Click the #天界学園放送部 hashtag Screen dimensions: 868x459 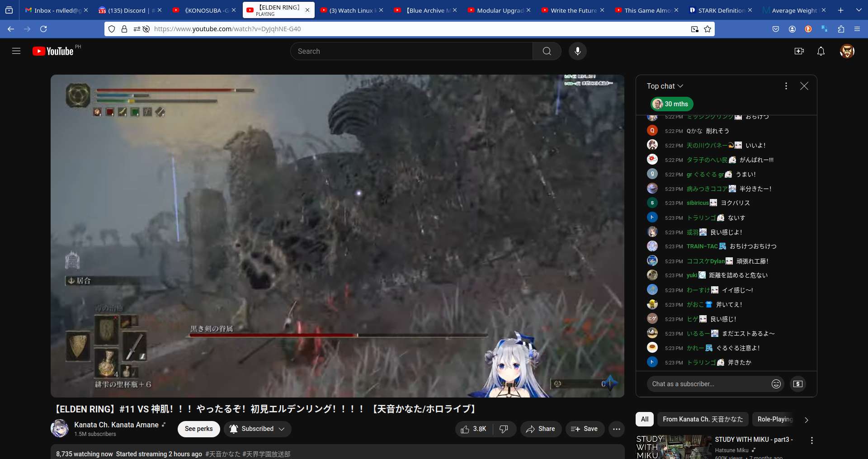point(267,454)
